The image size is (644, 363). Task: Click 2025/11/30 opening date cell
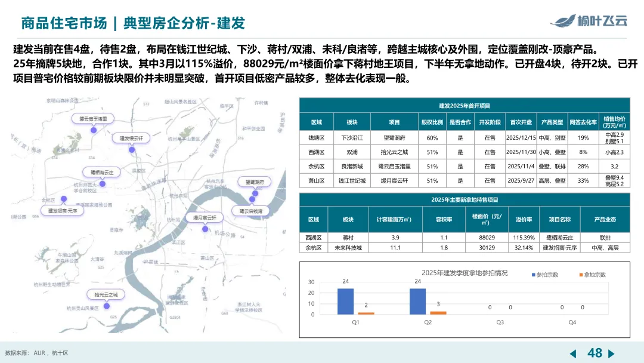pyautogui.click(x=521, y=152)
